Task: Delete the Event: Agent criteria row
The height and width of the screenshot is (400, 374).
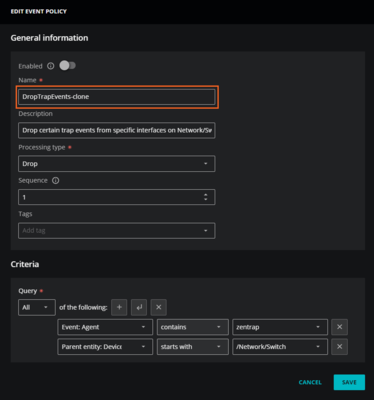Action: click(x=339, y=327)
